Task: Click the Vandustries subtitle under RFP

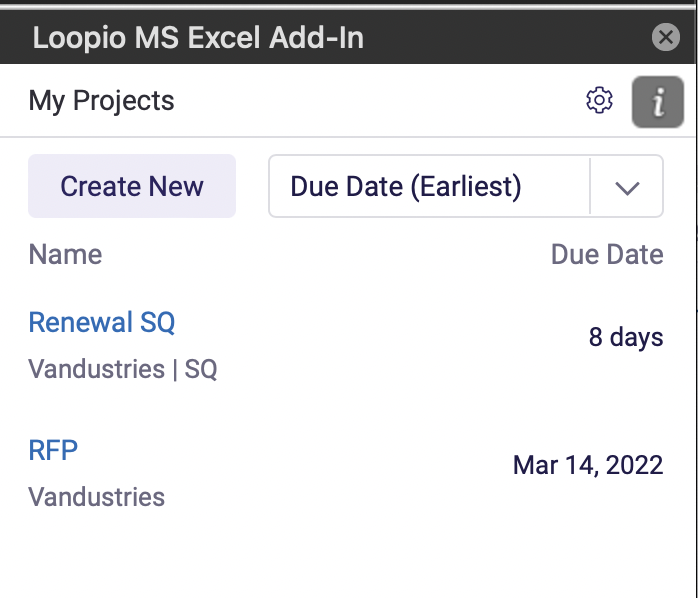Action: click(x=97, y=497)
